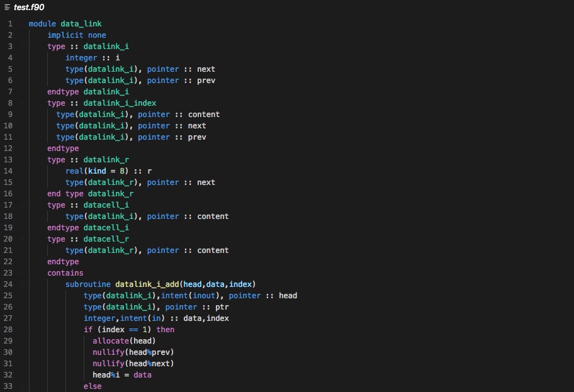Collapse the module data_link block at line 1
The width and height of the screenshot is (574, 392).
[x=22, y=24]
